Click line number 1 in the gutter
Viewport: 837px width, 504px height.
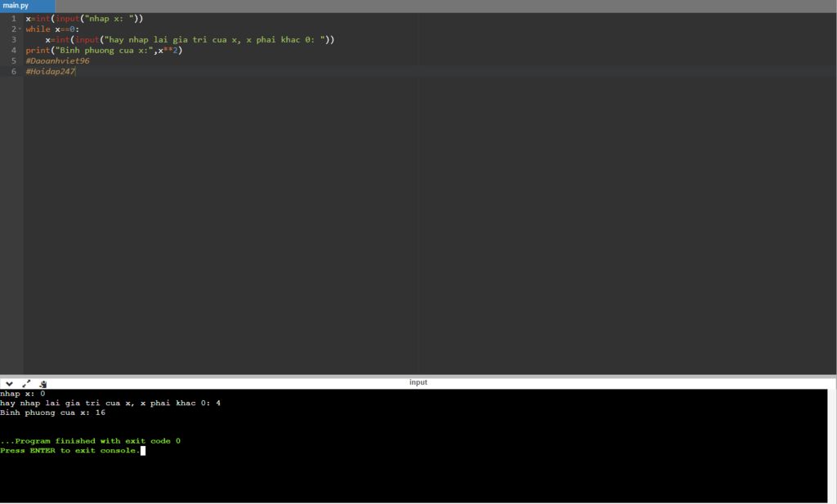14,19
